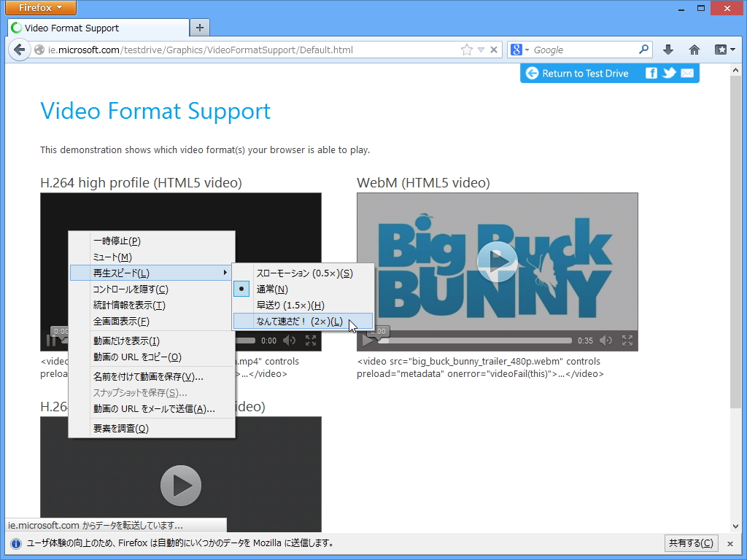The width and height of the screenshot is (747, 560).
Task: Click the search magnifier icon
Action: (x=643, y=49)
